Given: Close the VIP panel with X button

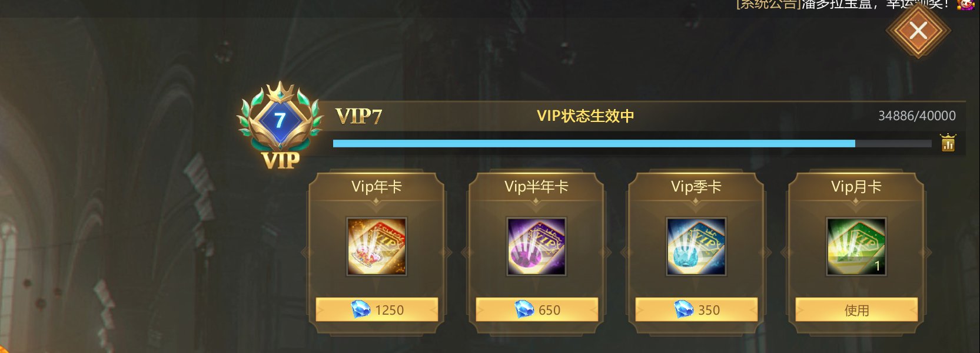Looking at the screenshot, I should coord(918,31).
